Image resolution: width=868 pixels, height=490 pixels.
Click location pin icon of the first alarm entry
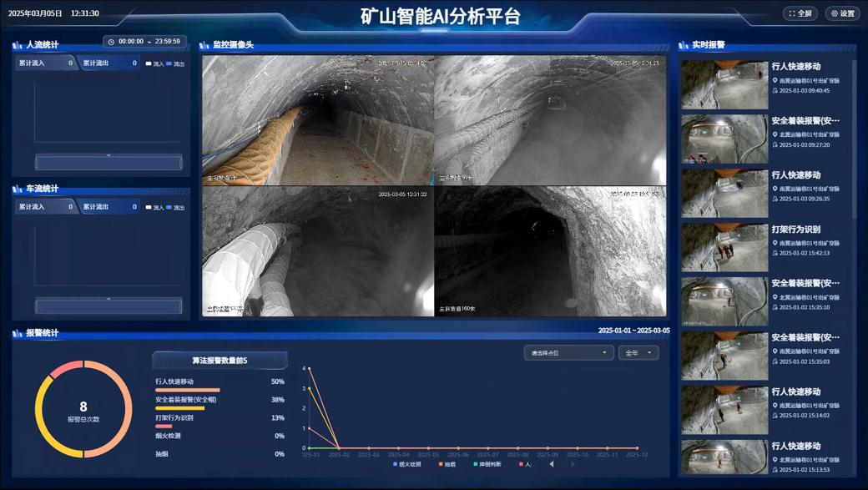(x=775, y=81)
